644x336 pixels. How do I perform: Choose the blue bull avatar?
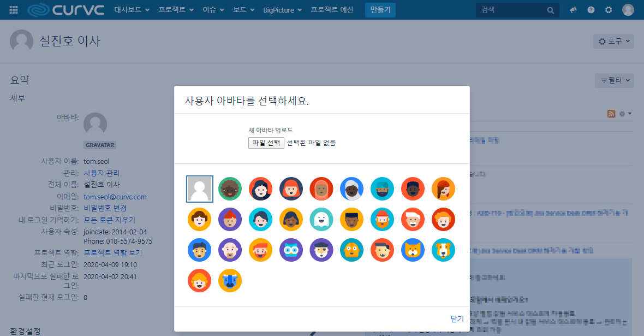click(x=230, y=280)
